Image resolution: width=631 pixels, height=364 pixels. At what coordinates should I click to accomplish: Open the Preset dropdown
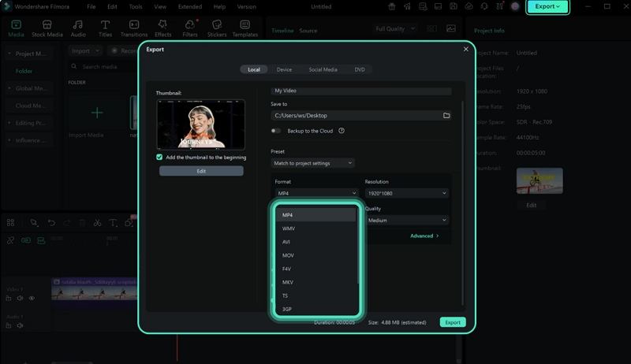[312, 163]
